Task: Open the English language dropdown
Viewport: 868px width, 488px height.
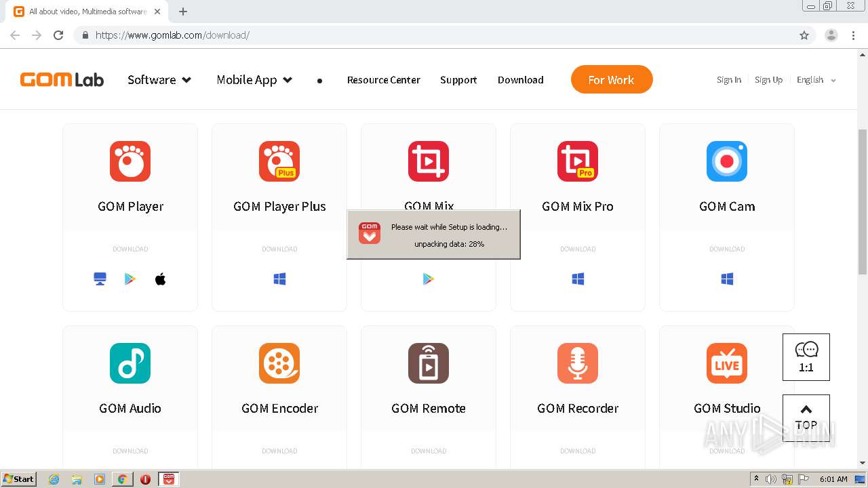Action: click(816, 80)
